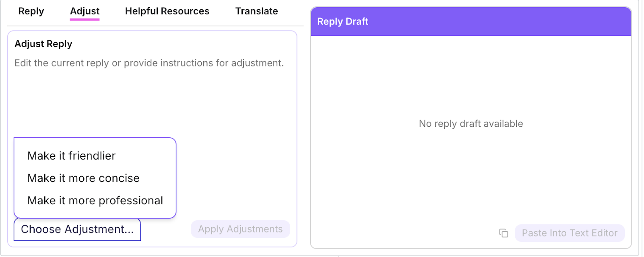Viewport: 644px width, 257px height.
Task: Click the Adjust Reply heading
Action: click(43, 44)
